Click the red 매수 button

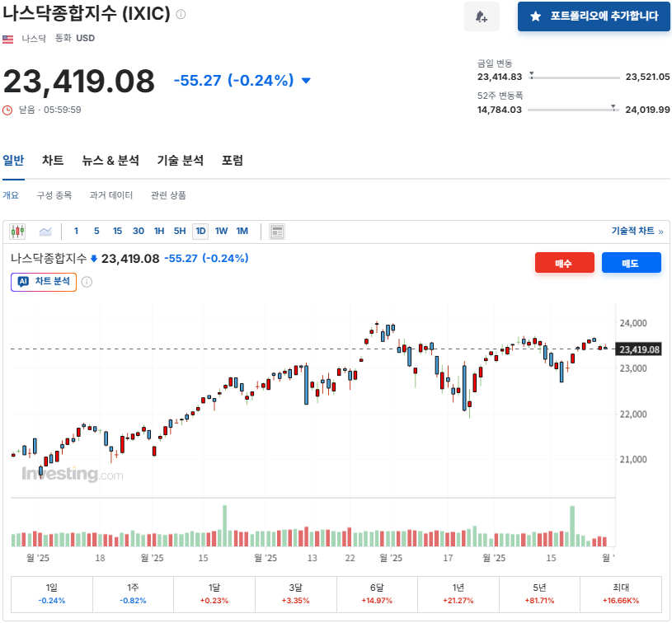(564, 263)
